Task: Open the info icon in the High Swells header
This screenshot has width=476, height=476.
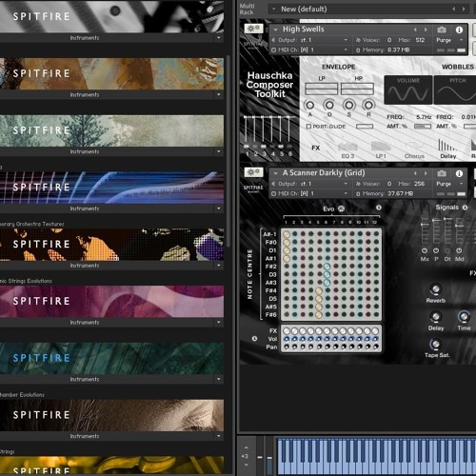Action: [x=459, y=30]
